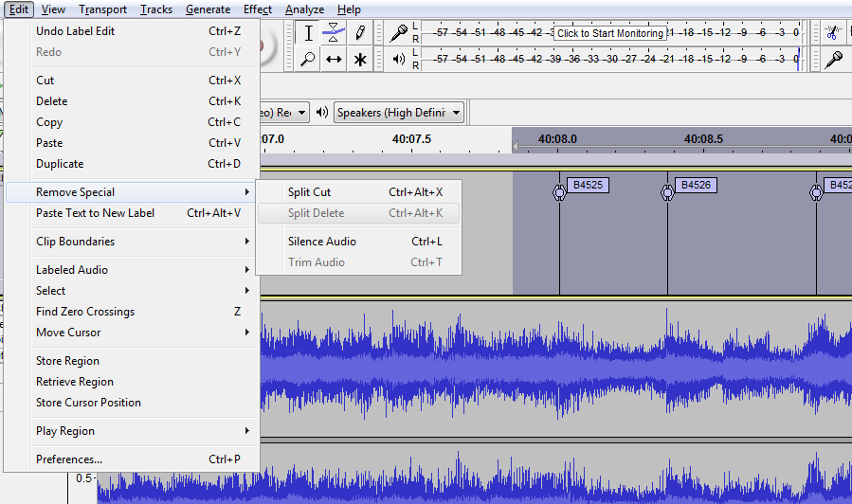Open the Analyze menu
Screen dimensions: 852x504
pyautogui.click(x=304, y=9)
